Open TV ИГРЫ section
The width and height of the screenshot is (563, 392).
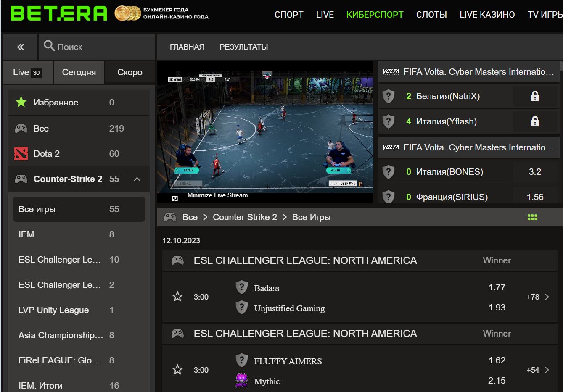pyautogui.click(x=545, y=15)
